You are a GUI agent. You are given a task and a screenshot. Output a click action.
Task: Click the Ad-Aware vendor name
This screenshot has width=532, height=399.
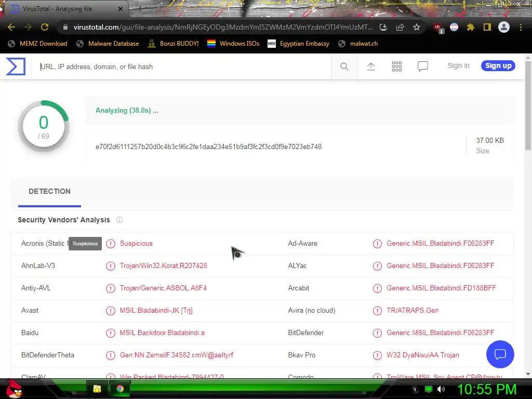[x=303, y=244]
